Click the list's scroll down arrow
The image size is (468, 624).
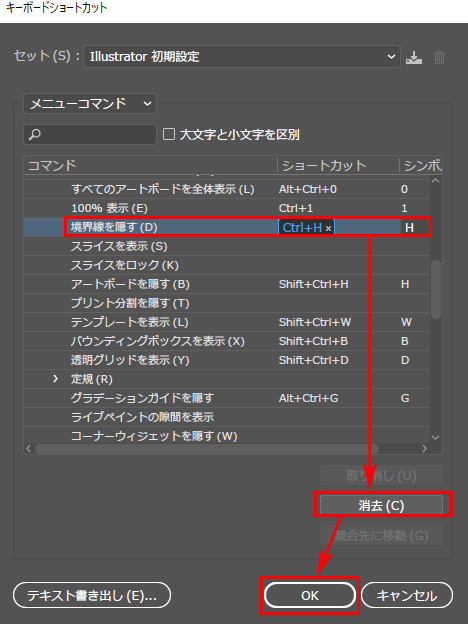(435, 437)
